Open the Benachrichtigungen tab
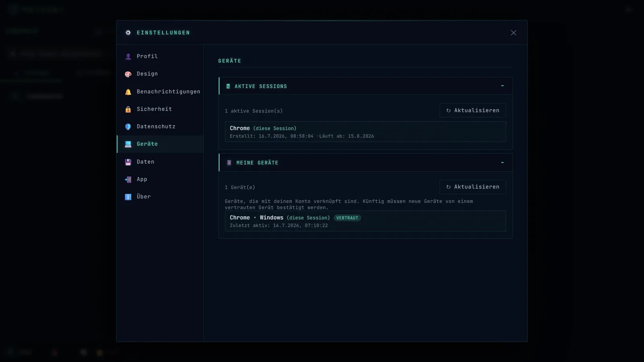 160,92
